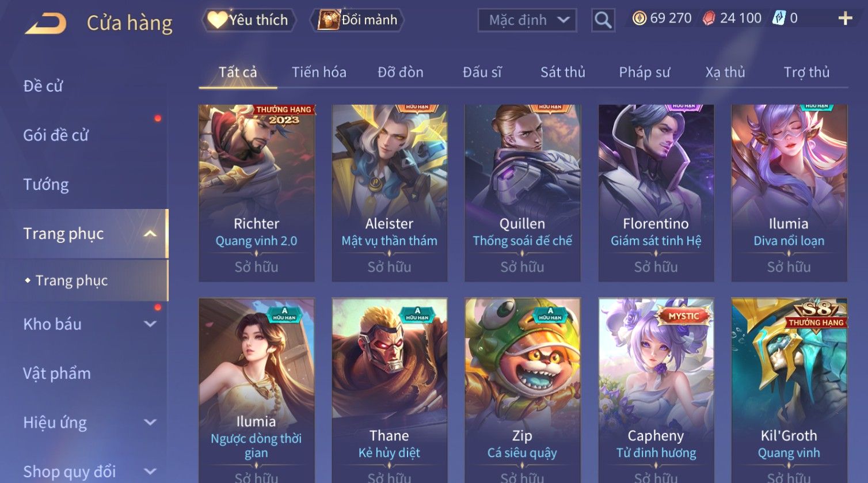
Task: Tap the gold coin currency icon
Action: point(639,18)
